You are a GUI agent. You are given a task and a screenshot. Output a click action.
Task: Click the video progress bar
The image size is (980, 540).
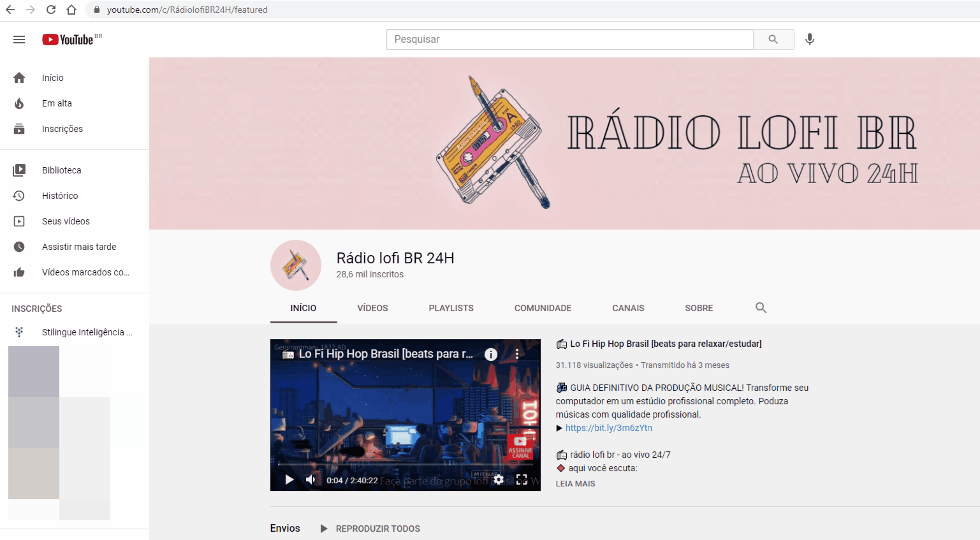point(405,465)
